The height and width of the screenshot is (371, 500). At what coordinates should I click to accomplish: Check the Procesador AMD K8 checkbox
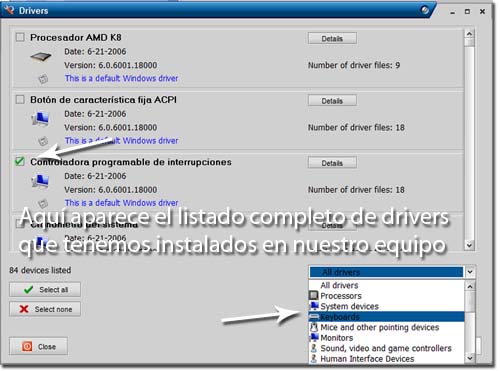(20, 37)
